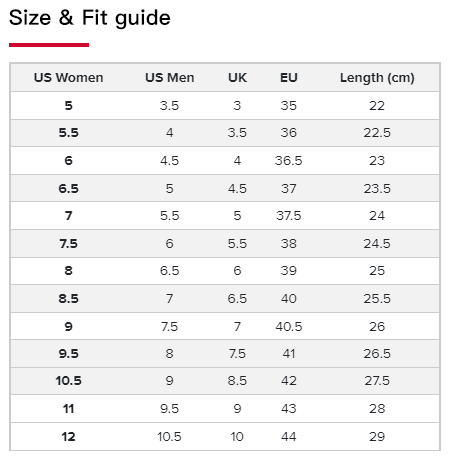The height and width of the screenshot is (458, 467).
Task: Click EU size 44 cell
Action: 289,437
